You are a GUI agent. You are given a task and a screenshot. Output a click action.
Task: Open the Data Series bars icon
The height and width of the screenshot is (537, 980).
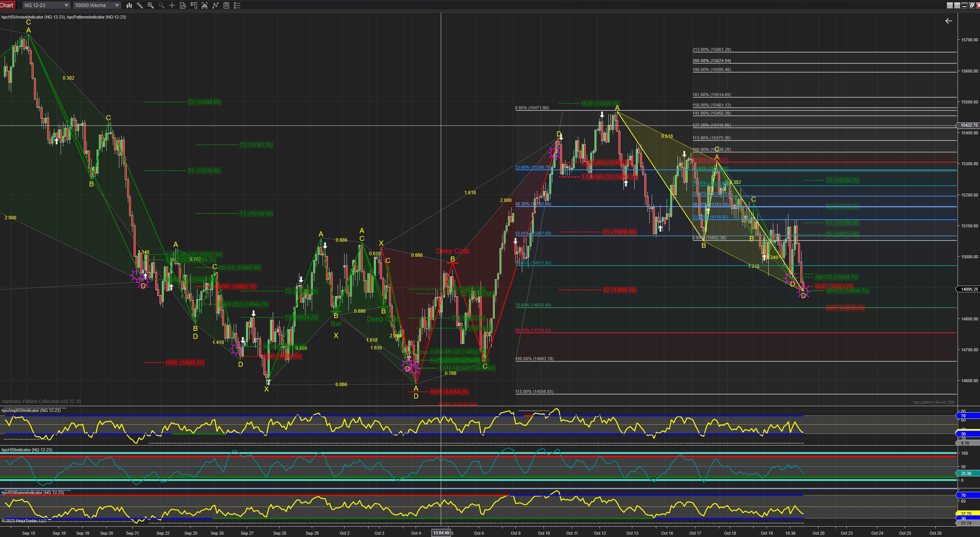click(x=205, y=5)
